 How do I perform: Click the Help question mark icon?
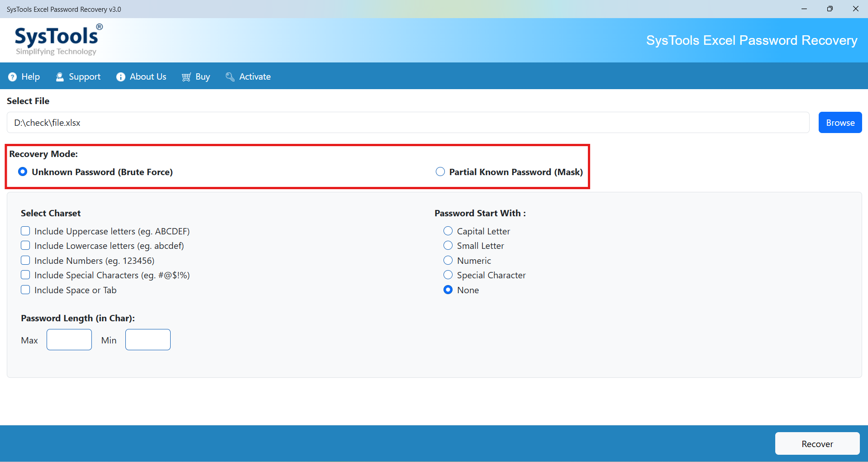pos(12,77)
